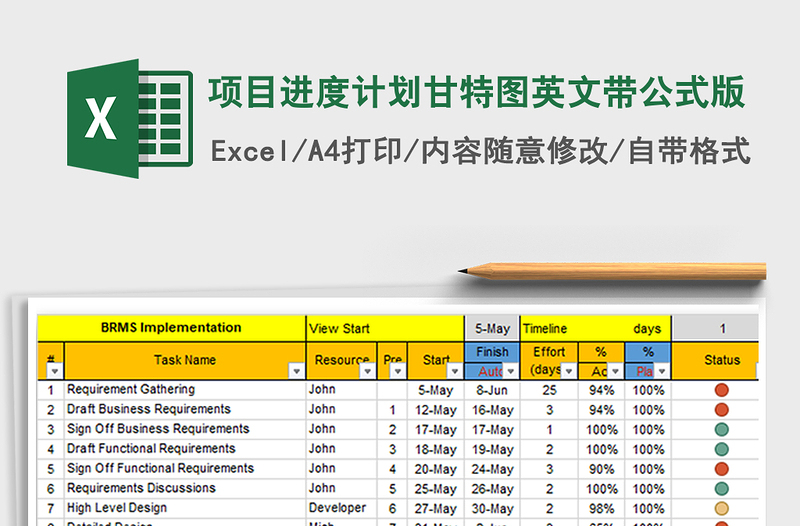The width and height of the screenshot is (800, 526).
Task: Click the green status dot for Requirements Discussions
Action: (x=722, y=488)
